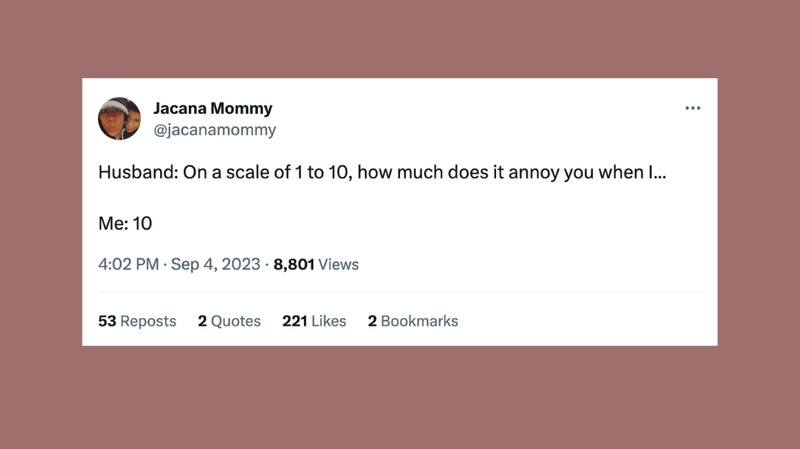The image size is (800, 449).
Task: Click the divider line above the stats
Action: pos(400,292)
